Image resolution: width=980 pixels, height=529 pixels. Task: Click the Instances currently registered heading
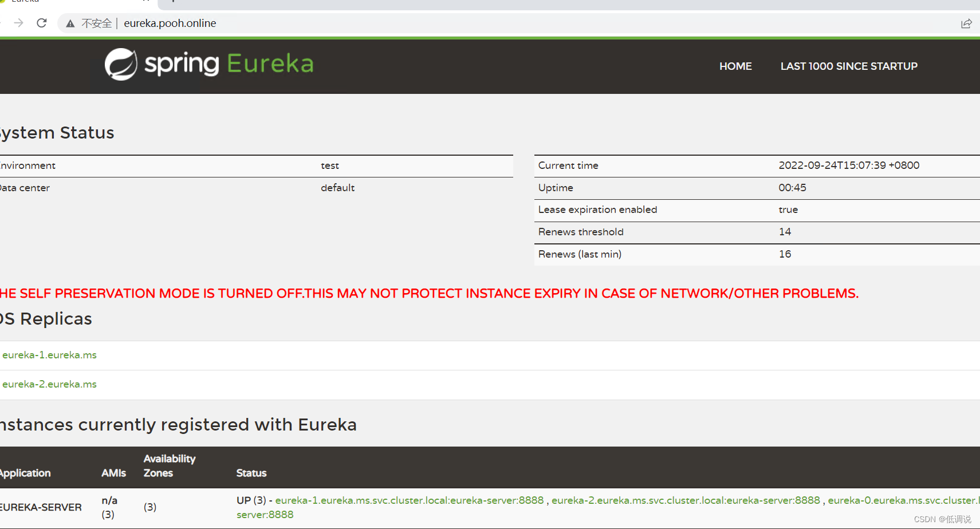click(x=178, y=425)
